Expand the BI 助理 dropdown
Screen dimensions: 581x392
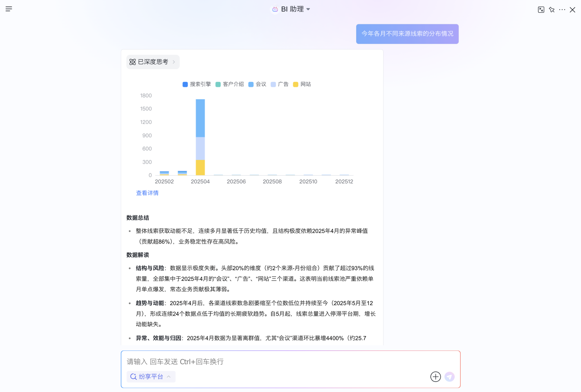308,9
